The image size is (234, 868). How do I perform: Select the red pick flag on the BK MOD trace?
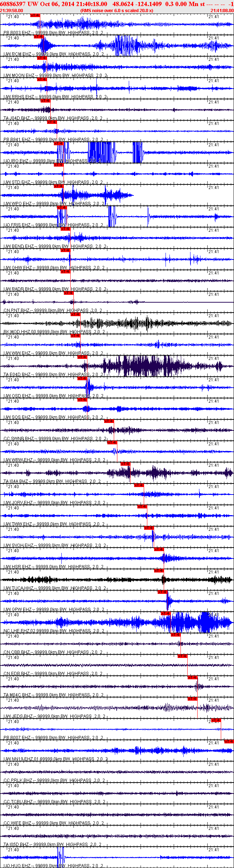coord(75,314)
